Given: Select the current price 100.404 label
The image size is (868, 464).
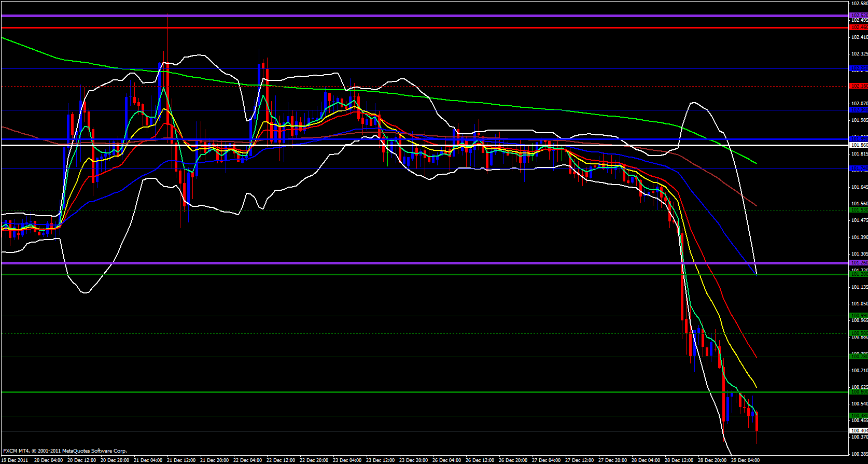Looking at the screenshot, I should [x=859, y=431].
